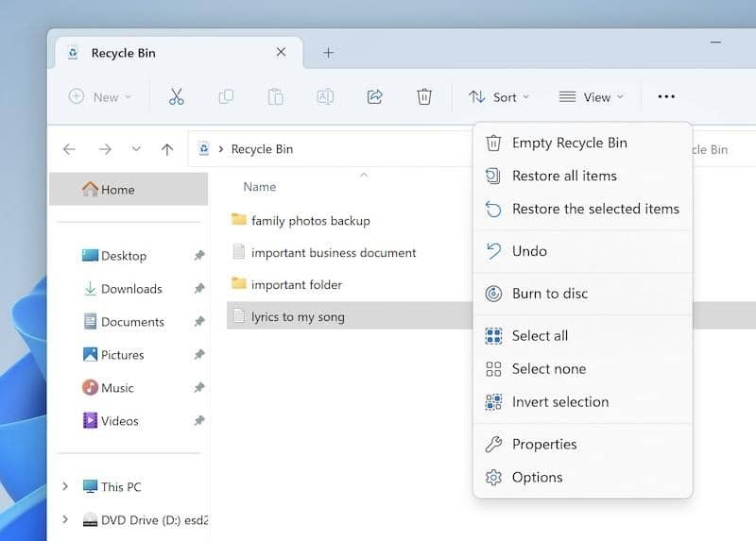Image resolution: width=756 pixels, height=541 pixels.
Task: Add a new tab with plus button
Action: (x=328, y=53)
